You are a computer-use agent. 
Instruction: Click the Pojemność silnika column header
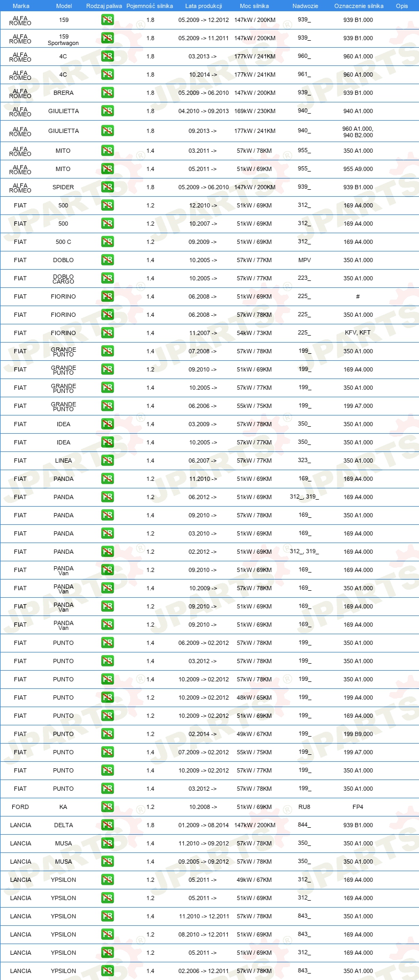coord(149,6)
